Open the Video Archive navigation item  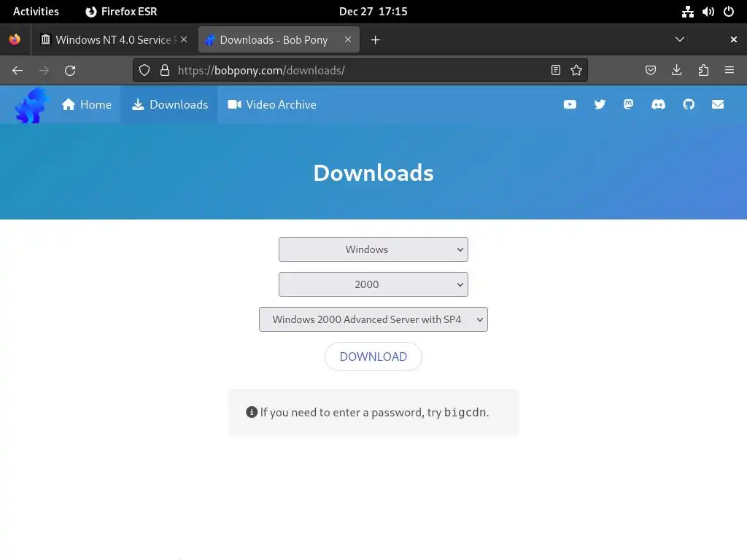[x=272, y=105]
